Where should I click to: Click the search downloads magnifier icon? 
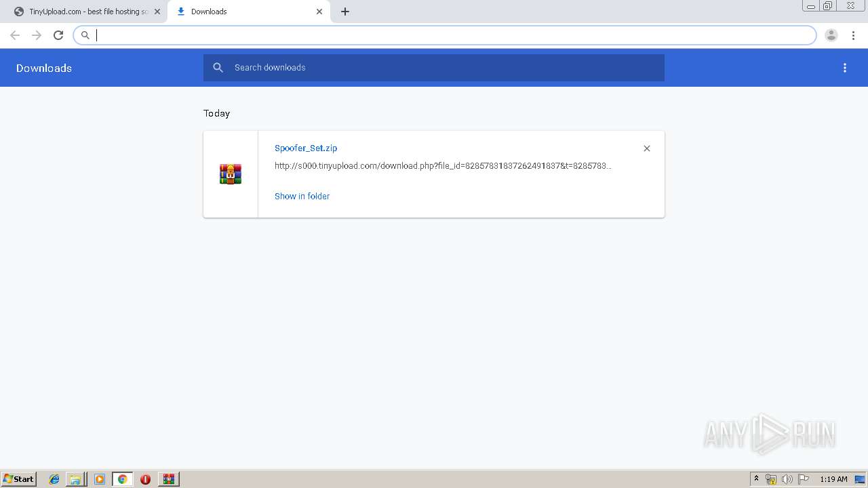pyautogui.click(x=218, y=68)
